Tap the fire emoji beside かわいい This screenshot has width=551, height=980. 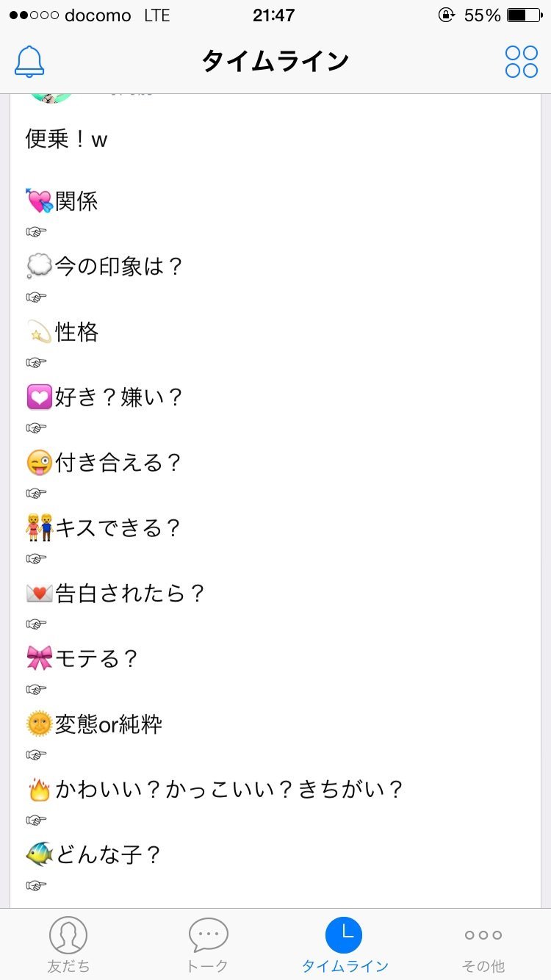39,790
